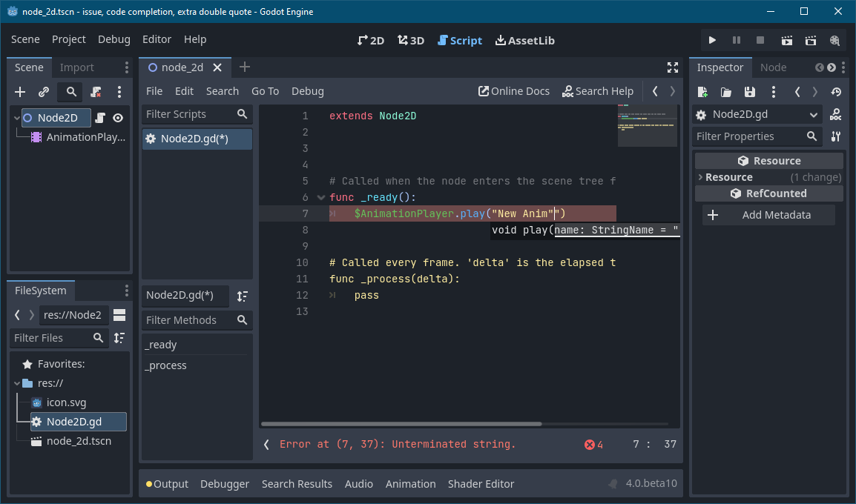Open the history dock with clock icon
Screen dimensions: 856x504
tap(836, 91)
